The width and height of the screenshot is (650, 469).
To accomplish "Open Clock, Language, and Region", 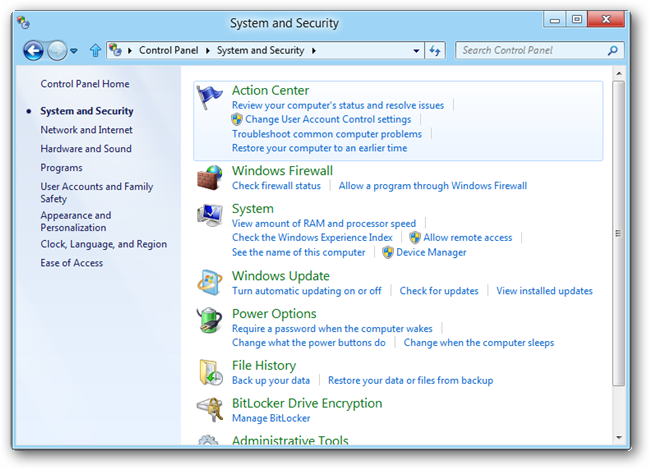I will pos(104,244).
